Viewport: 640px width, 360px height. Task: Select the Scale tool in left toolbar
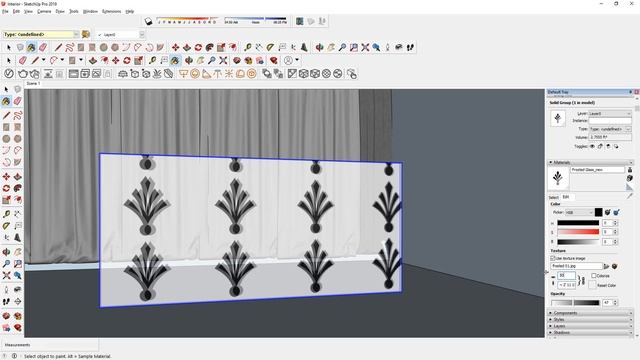tap(6, 200)
